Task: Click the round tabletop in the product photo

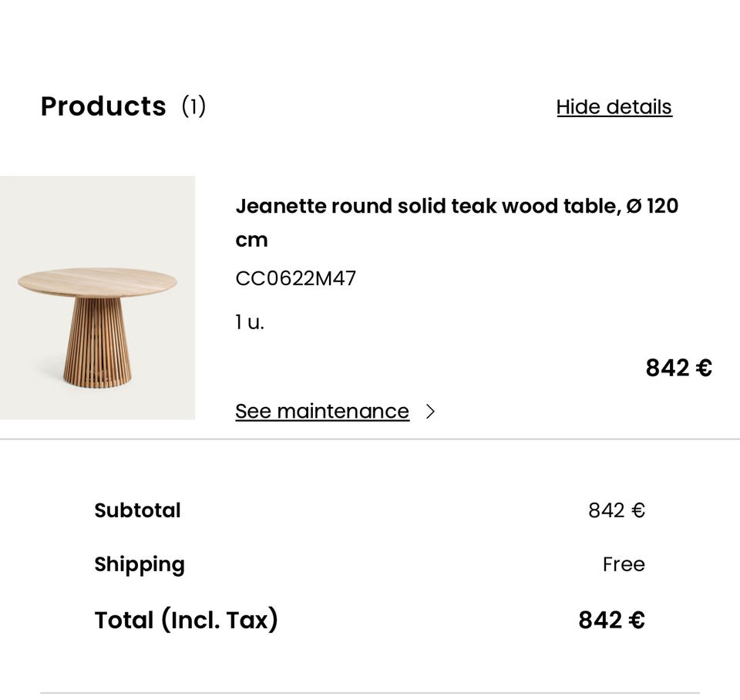Action: (97, 281)
